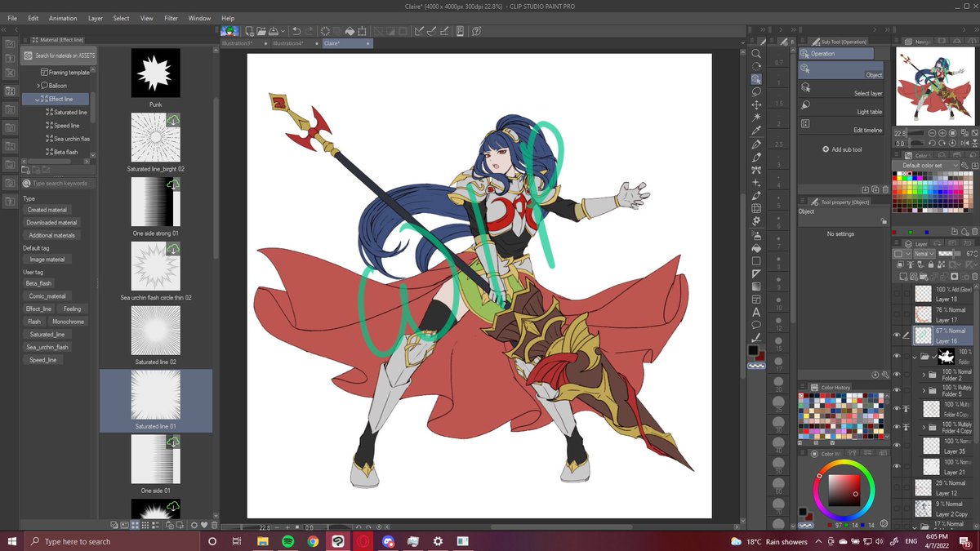Filter by Created material type
The image size is (980, 551).
[47, 210]
